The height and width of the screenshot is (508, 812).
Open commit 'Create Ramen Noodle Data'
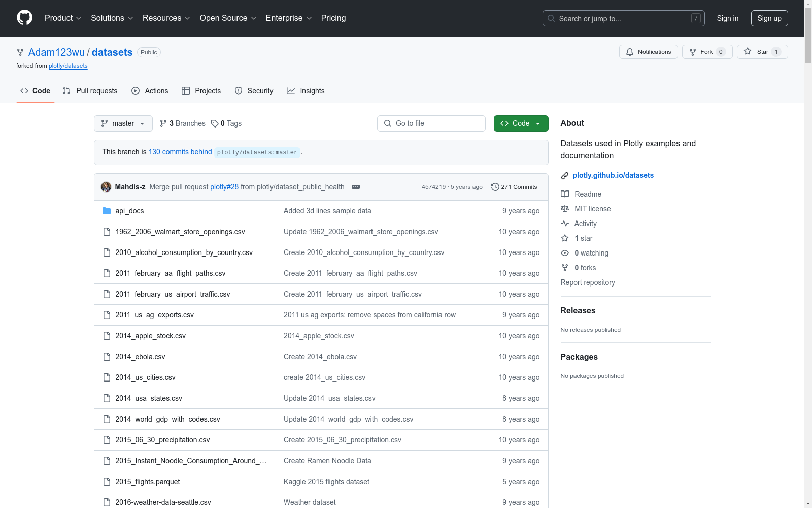click(327, 461)
